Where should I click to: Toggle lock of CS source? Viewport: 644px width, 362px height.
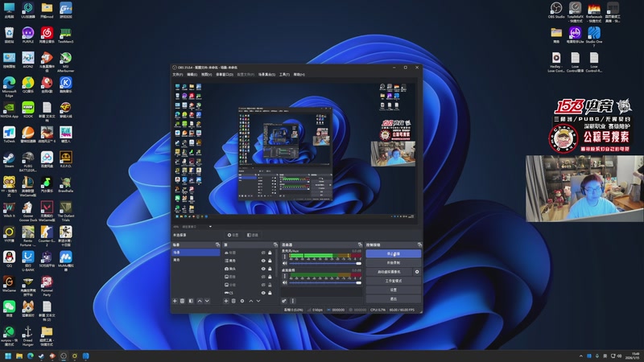(270, 293)
